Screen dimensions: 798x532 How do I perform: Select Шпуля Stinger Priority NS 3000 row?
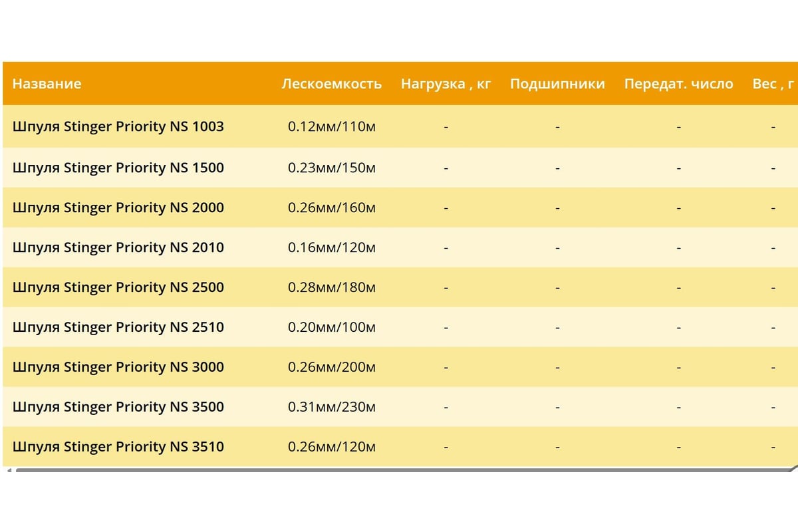tap(118, 367)
